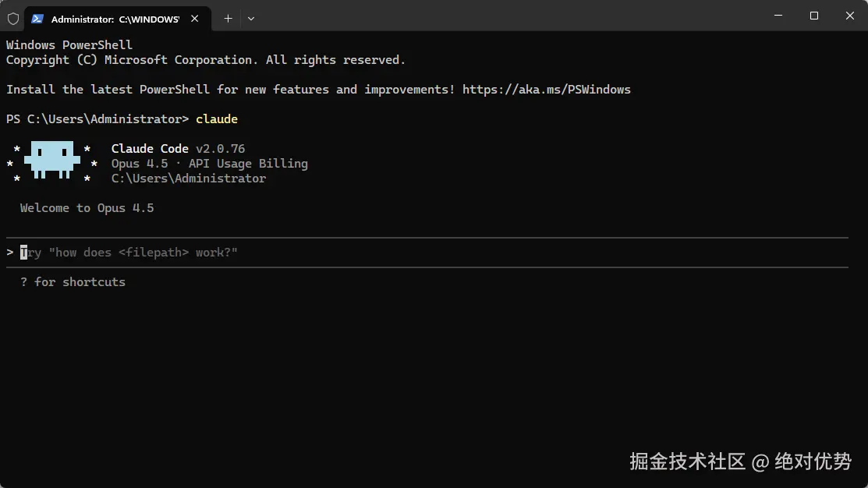Image resolution: width=868 pixels, height=488 pixels.
Task: Click the empty title bar drag area
Action: coord(507,16)
